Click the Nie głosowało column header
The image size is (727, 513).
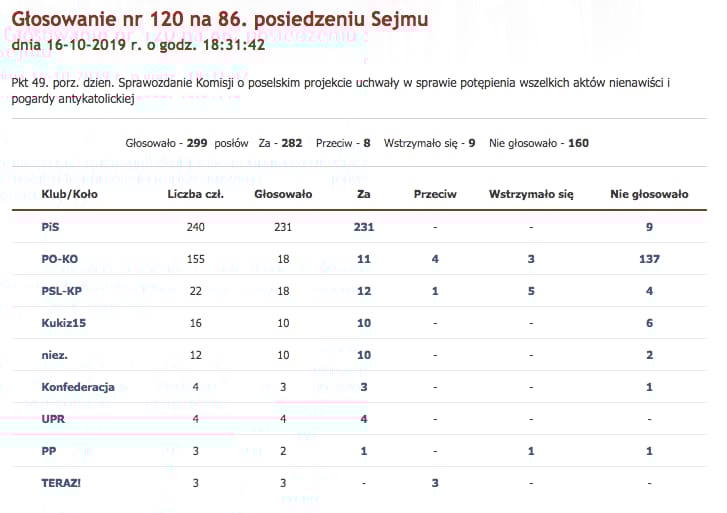649,194
